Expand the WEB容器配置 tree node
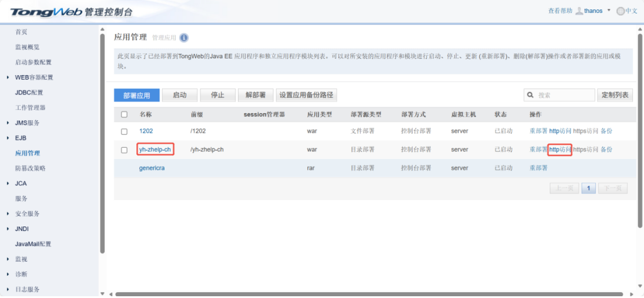 [8, 77]
